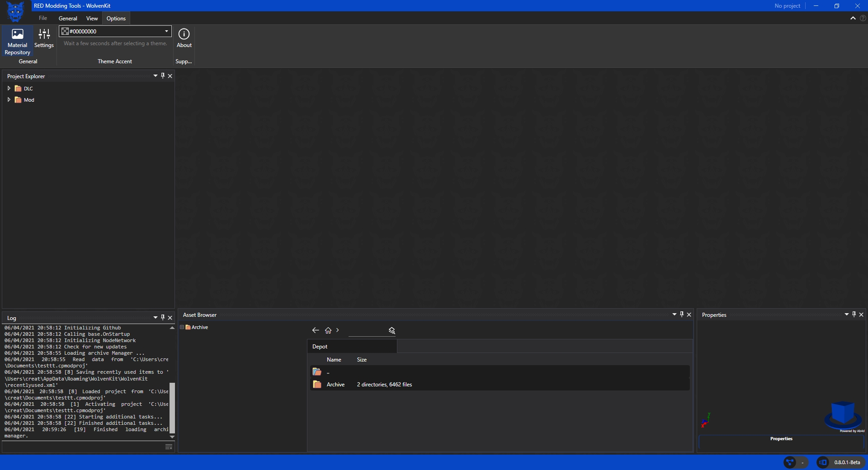Go back in Asset Browser navigation
The height and width of the screenshot is (470, 868).
pos(316,330)
